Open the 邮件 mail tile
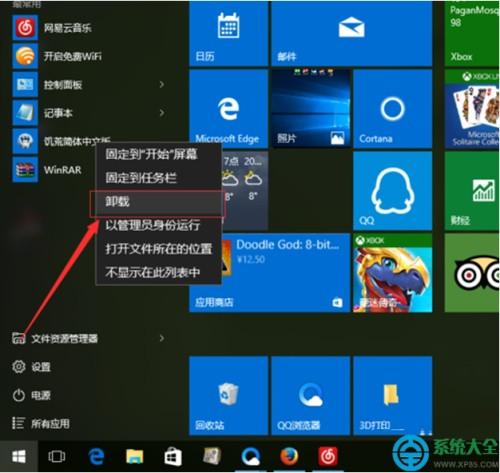The image size is (500, 473). pos(352,33)
